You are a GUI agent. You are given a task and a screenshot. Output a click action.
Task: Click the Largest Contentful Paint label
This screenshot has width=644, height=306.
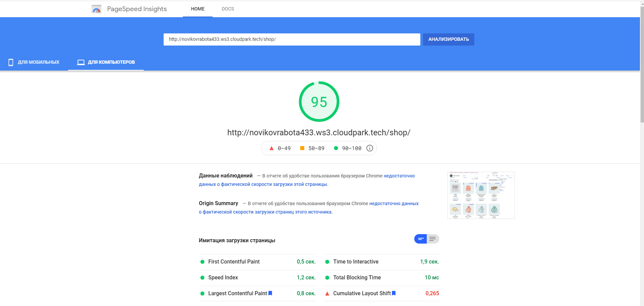237,294
